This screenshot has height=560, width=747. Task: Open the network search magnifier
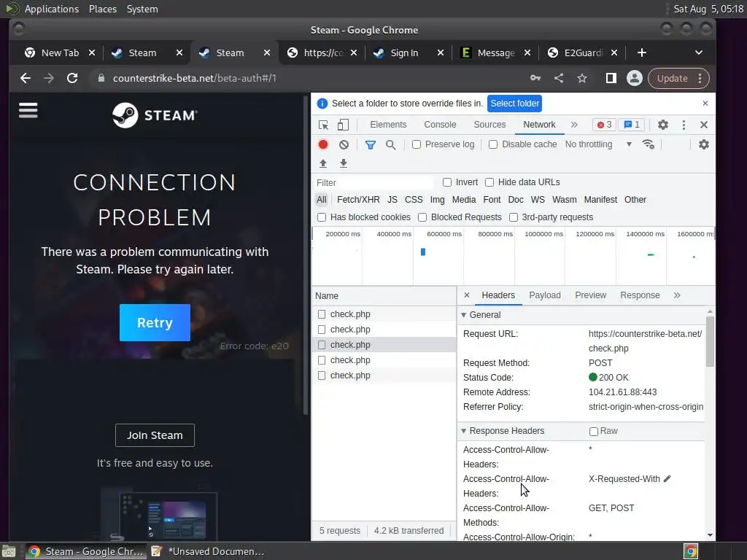(x=391, y=144)
